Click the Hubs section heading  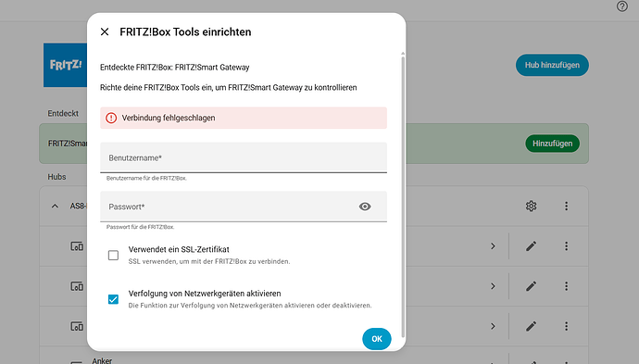click(x=56, y=177)
